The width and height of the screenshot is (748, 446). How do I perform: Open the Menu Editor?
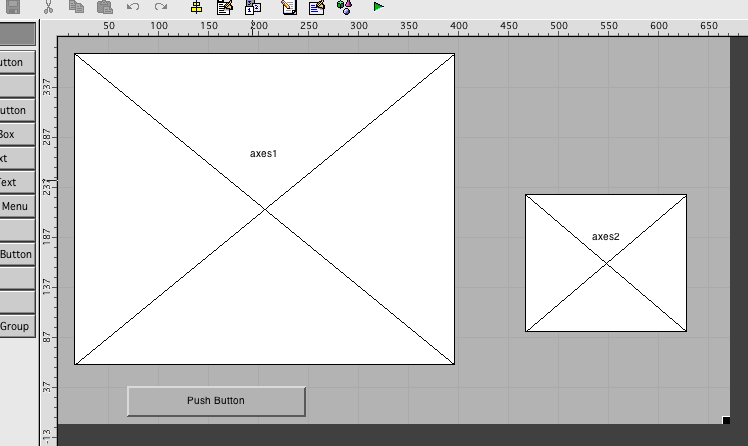tap(225, 7)
